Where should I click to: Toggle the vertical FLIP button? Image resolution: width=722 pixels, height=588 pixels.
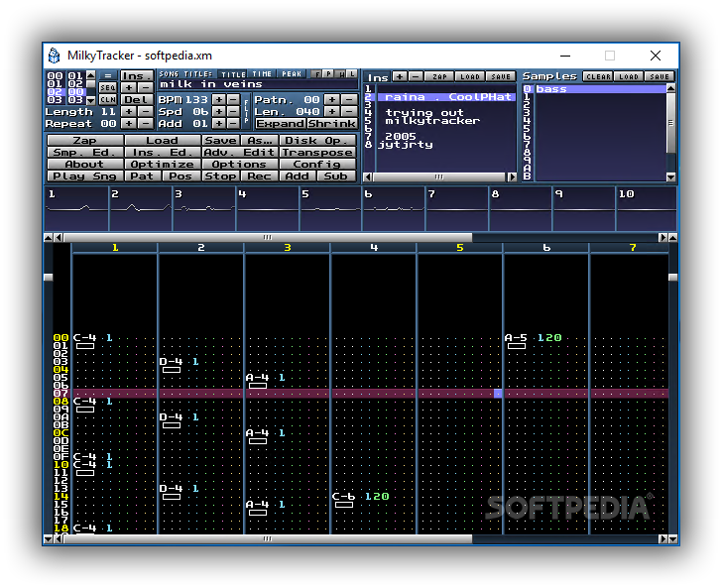click(246, 111)
